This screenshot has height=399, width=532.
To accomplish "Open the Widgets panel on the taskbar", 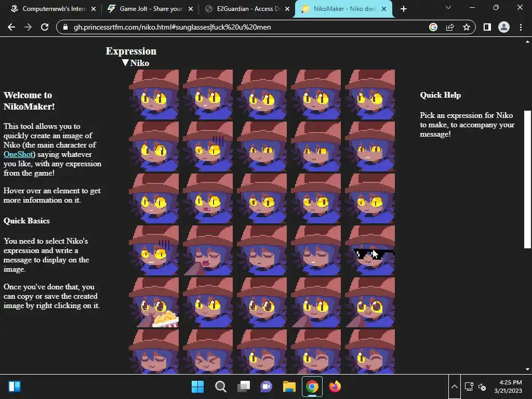I will point(15,387).
